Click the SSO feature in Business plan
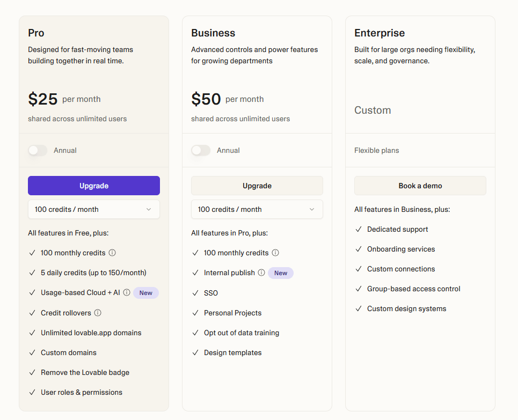518x420 pixels. pos(211,293)
